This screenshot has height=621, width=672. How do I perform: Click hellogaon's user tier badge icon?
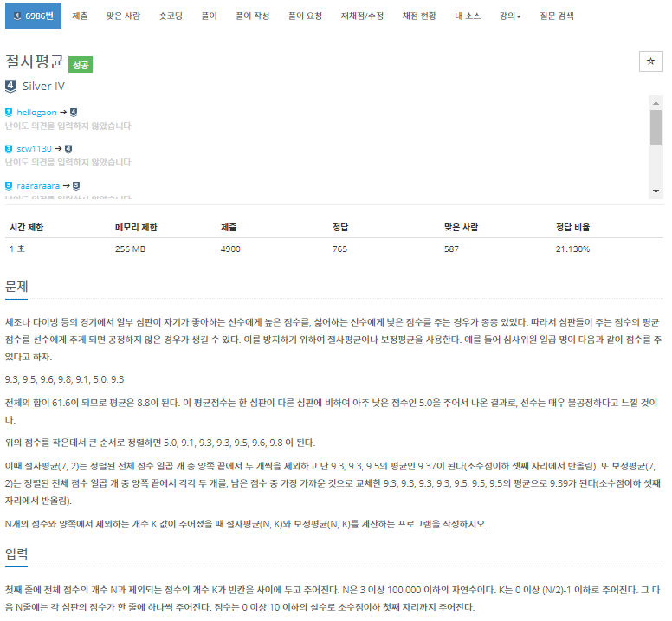click(9, 113)
